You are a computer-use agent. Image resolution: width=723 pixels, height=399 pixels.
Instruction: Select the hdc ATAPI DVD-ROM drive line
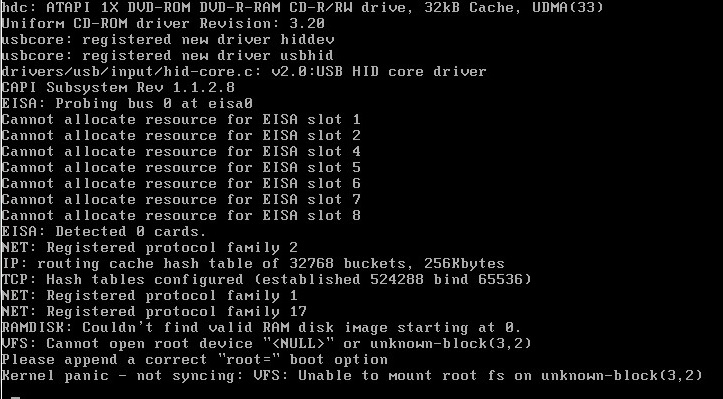click(302, 7)
